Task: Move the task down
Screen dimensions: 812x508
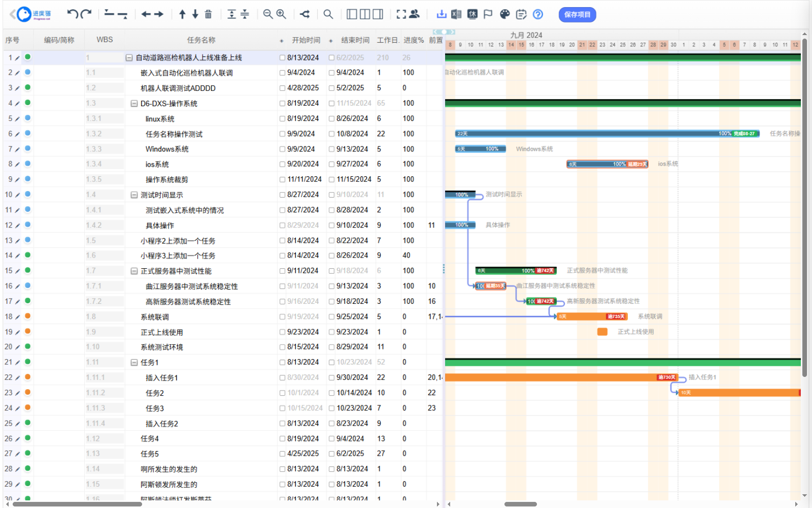Action: 195,14
